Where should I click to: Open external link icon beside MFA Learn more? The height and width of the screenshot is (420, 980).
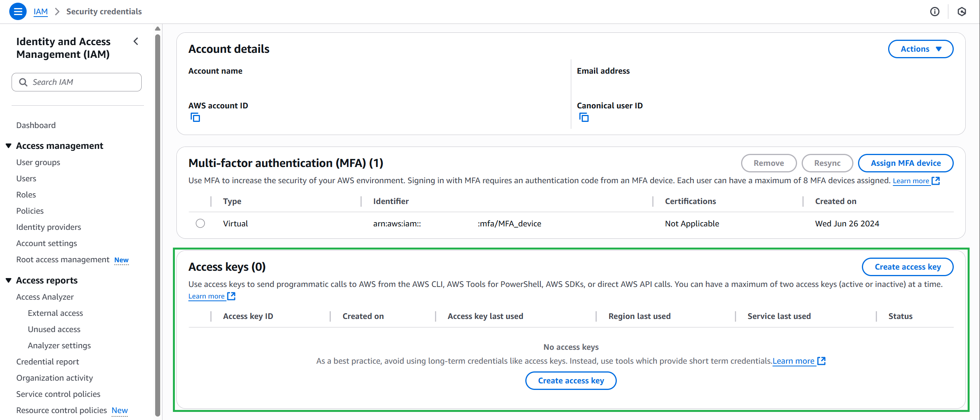(936, 181)
